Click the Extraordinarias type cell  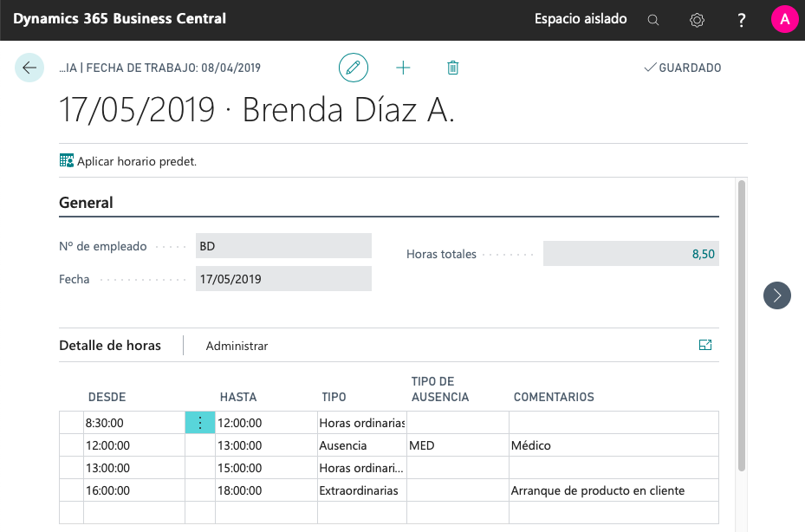tap(360, 490)
